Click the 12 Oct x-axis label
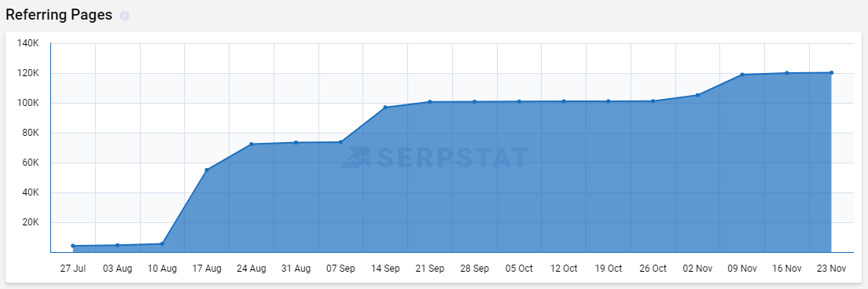The width and height of the screenshot is (868, 289). click(564, 269)
